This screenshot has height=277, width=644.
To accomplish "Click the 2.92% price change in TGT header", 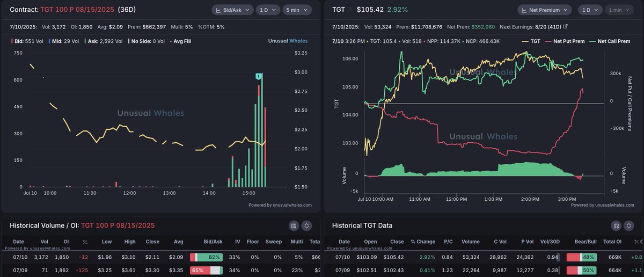I will pyautogui.click(x=397, y=10).
